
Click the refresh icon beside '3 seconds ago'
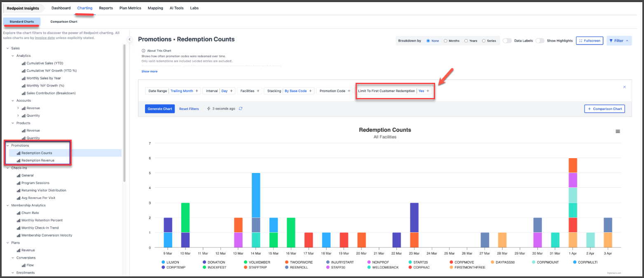tap(241, 109)
